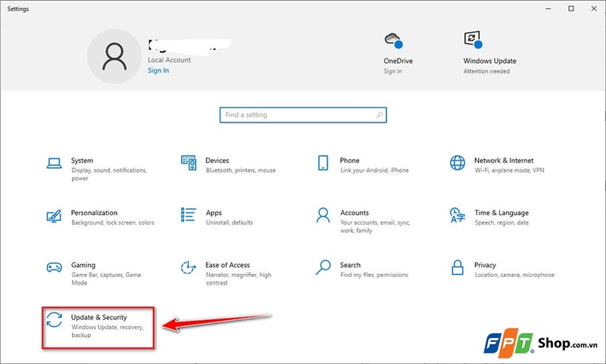Image resolution: width=606 pixels, height=364 pixels.
Task: Click 'Speech, region, date' description
Action: (501, 222)
